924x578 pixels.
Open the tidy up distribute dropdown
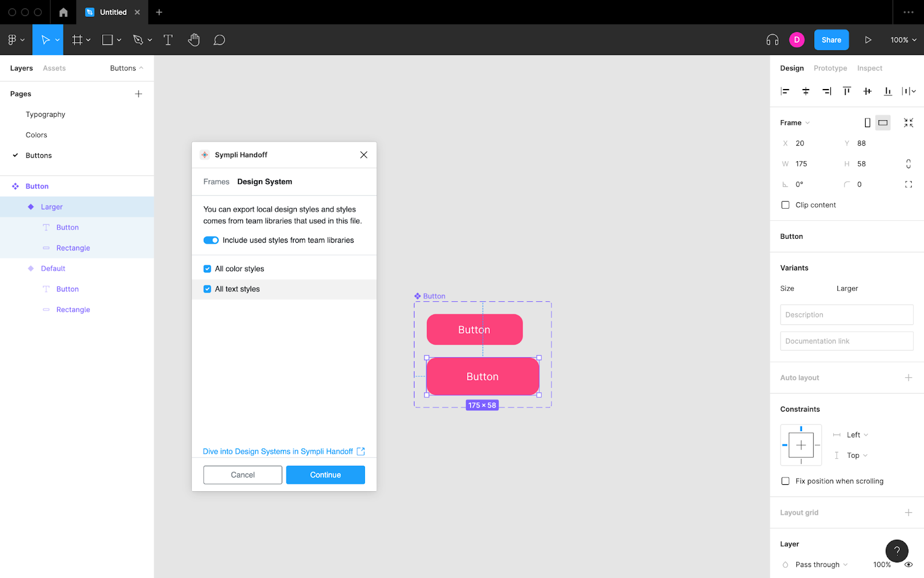pos(909,91)
